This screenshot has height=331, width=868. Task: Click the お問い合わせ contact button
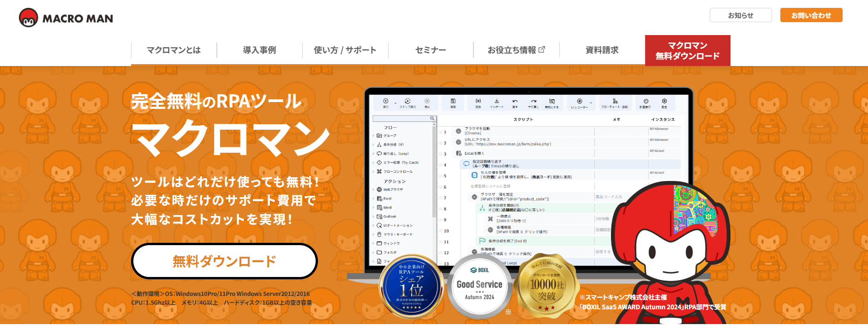811,15
